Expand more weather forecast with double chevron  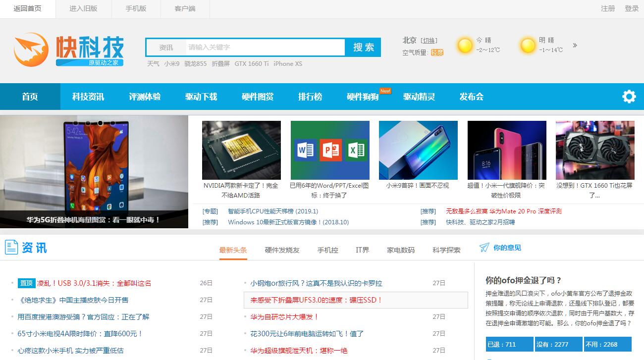tap(575, 46)
